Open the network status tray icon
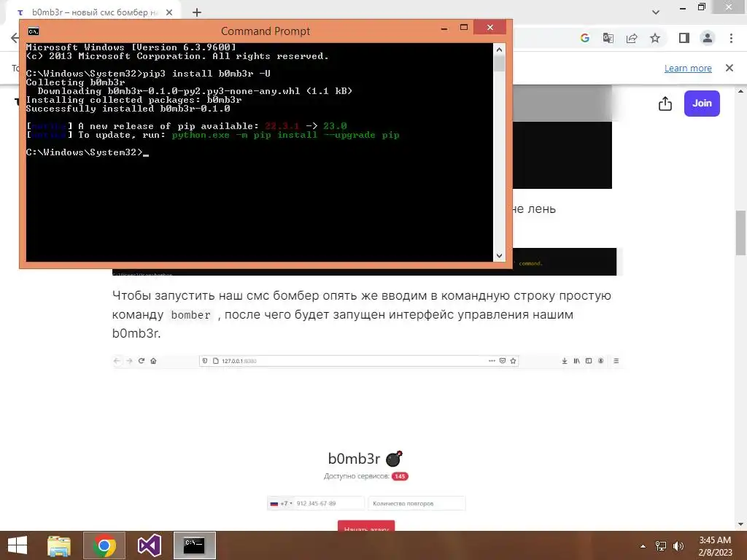The image size is (747, 560). pyautogui.click(x=661, y=546)
